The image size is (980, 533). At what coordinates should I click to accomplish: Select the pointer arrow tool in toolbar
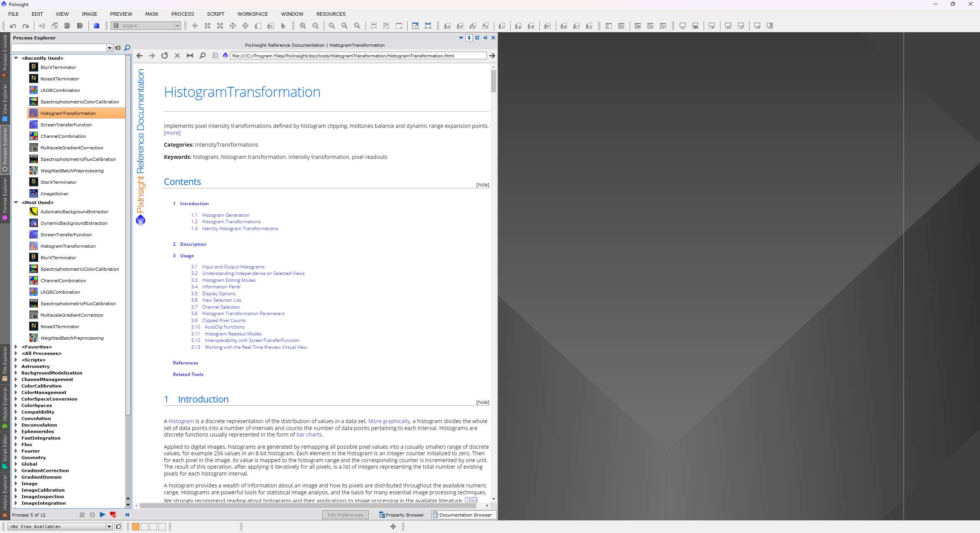click(283, 26)
